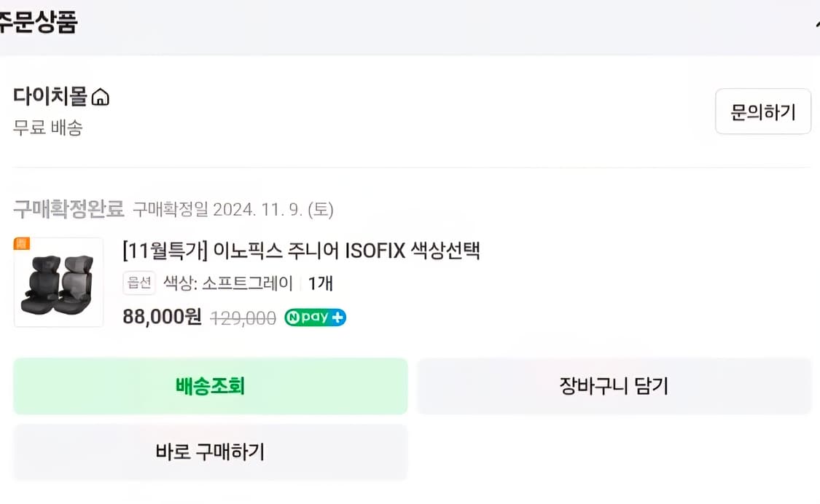Click 배송조회 to track the shipment
This screenshot has height=504, width=820.
[210, 386]
